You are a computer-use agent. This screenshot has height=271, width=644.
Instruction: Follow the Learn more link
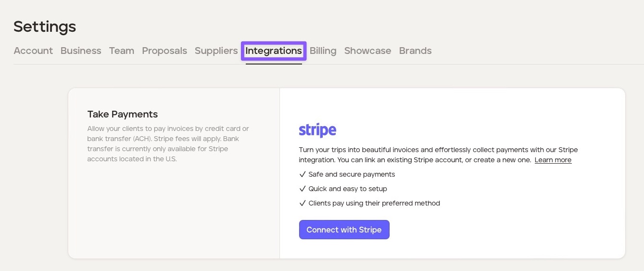[553, 160]
